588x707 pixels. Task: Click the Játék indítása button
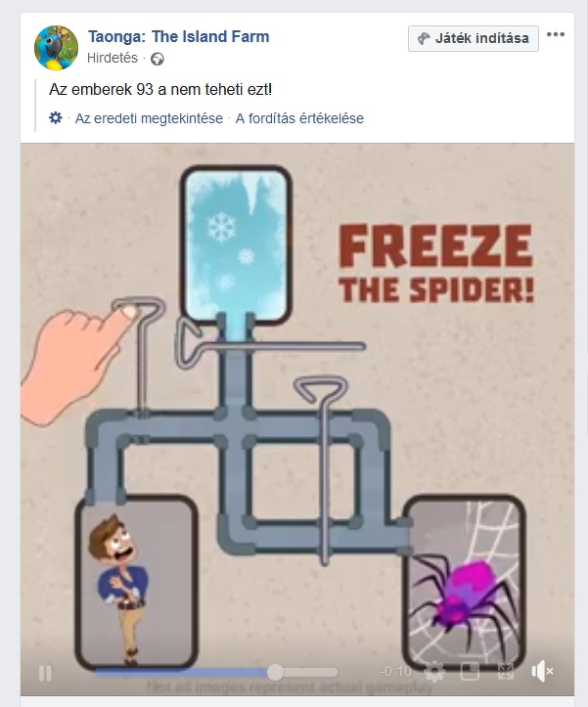pos(474,38)
